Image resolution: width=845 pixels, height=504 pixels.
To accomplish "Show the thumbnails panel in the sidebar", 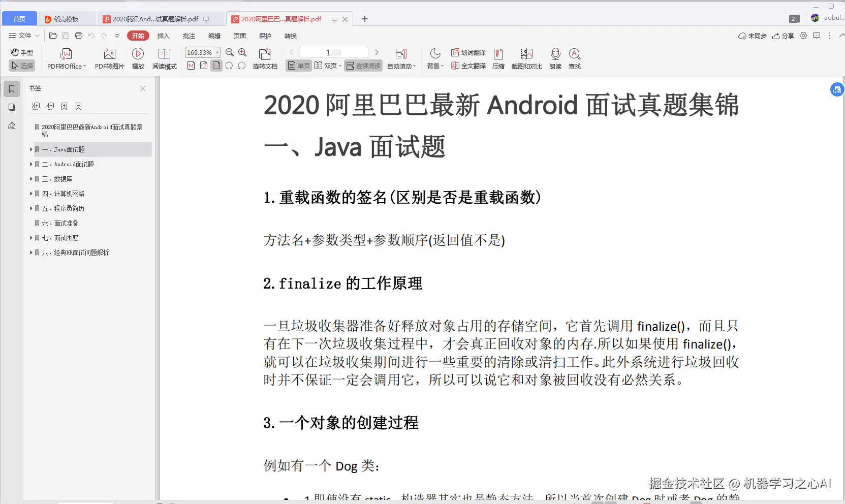I will (x=12, y=107).
